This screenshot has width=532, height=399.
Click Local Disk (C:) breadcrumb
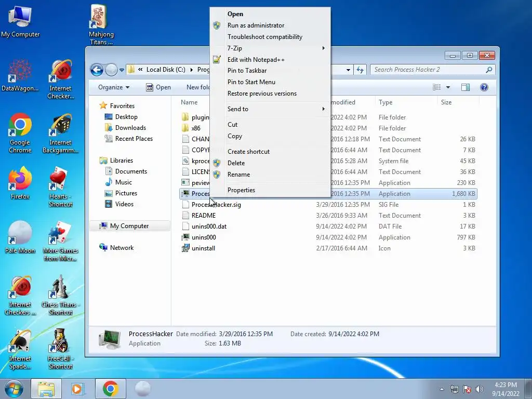click(x=166, y=70)
